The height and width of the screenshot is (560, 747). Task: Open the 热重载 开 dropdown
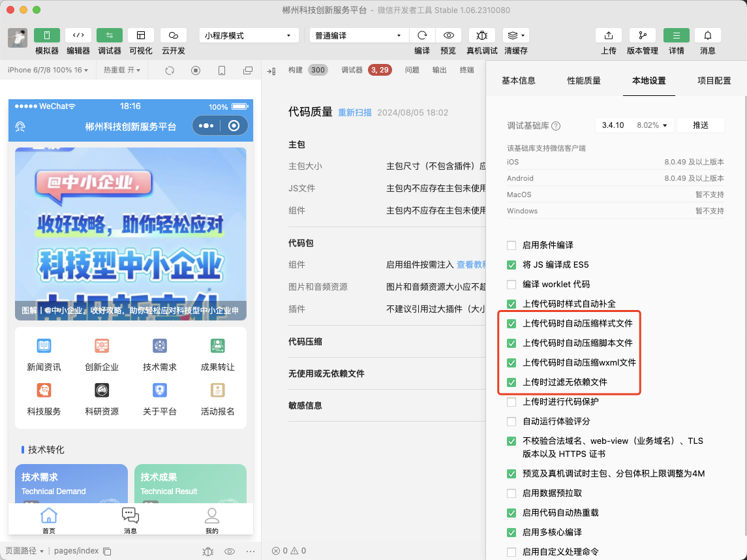pos(122,70)
